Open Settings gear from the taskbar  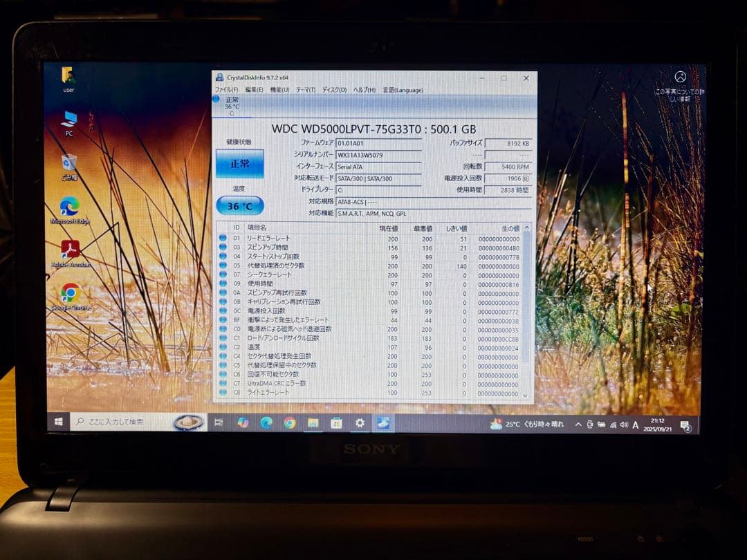click(358, 422)
